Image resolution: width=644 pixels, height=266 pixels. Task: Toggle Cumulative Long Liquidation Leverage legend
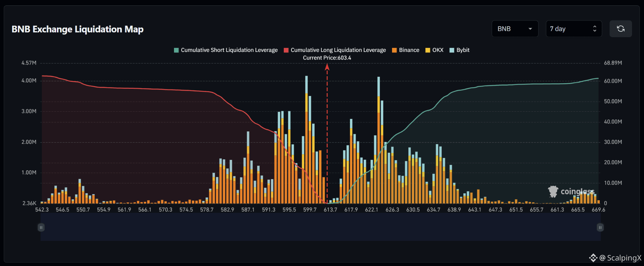coord(335,50)
